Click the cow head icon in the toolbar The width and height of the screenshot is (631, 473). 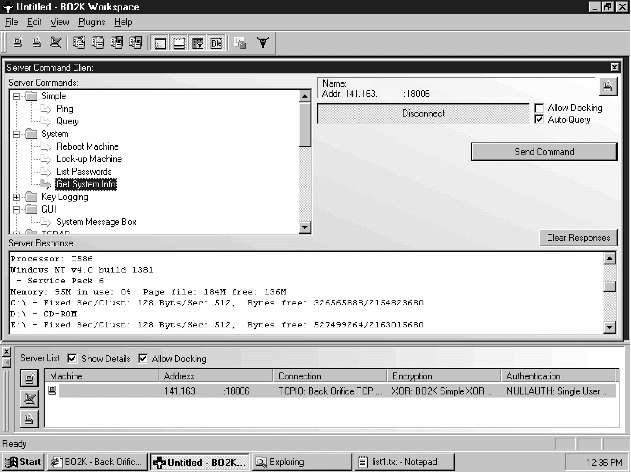(x=262, y=43)
